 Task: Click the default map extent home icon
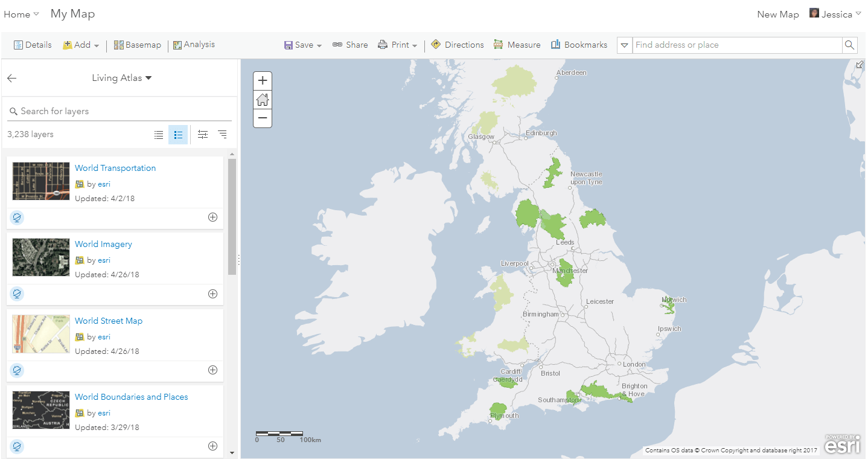pos(263,99)
